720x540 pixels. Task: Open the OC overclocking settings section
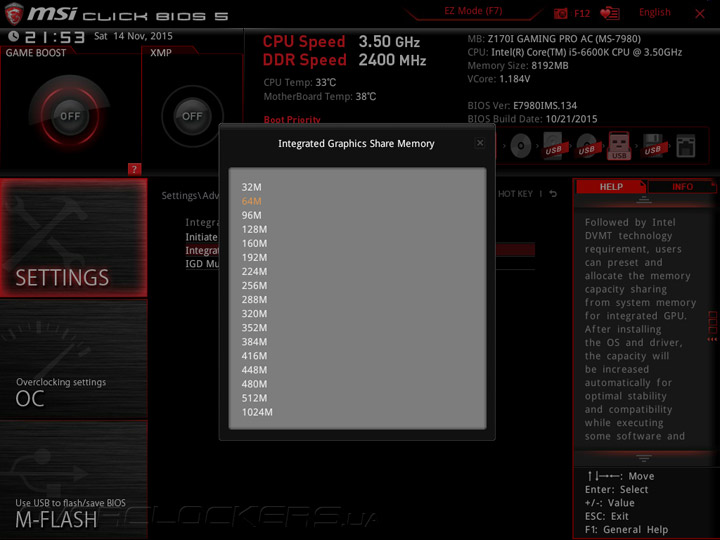(73, 360)
